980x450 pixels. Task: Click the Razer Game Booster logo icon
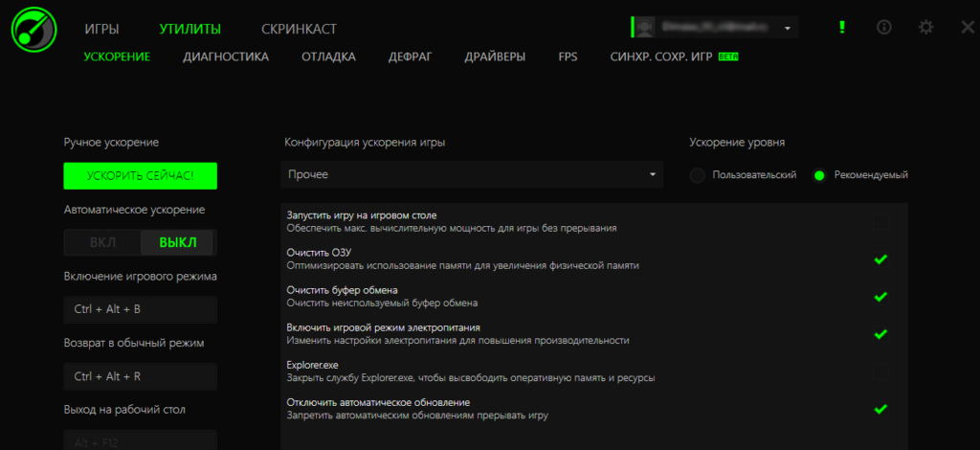click(33, 30)
